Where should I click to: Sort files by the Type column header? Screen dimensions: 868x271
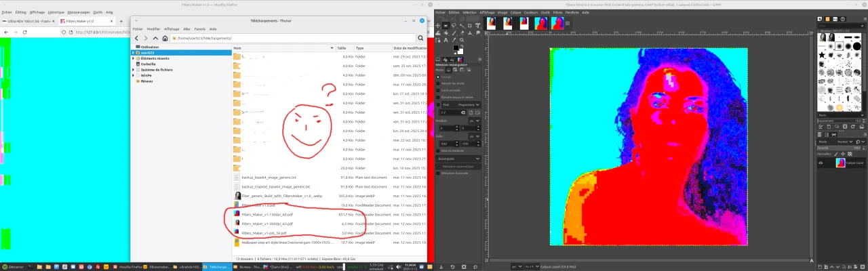pyautogui.click(x=372, y=48)
